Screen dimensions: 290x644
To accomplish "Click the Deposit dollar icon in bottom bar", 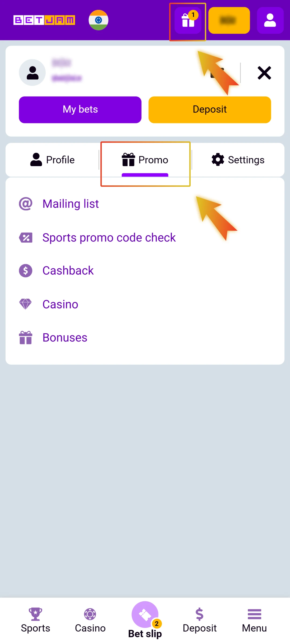I will [x=200, y=614].
